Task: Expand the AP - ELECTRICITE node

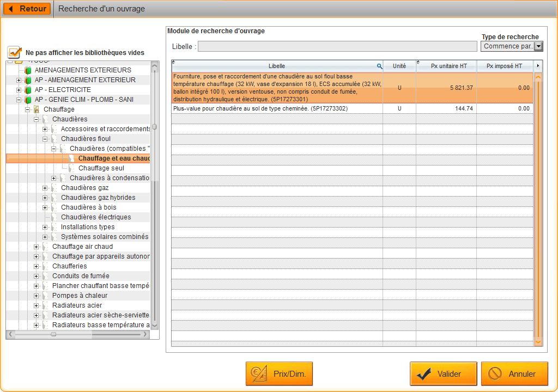Action: (19, 90)
